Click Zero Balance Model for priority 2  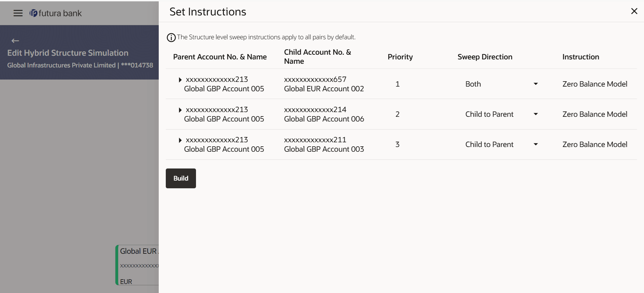pyautogui.click(x=594, y=114)
